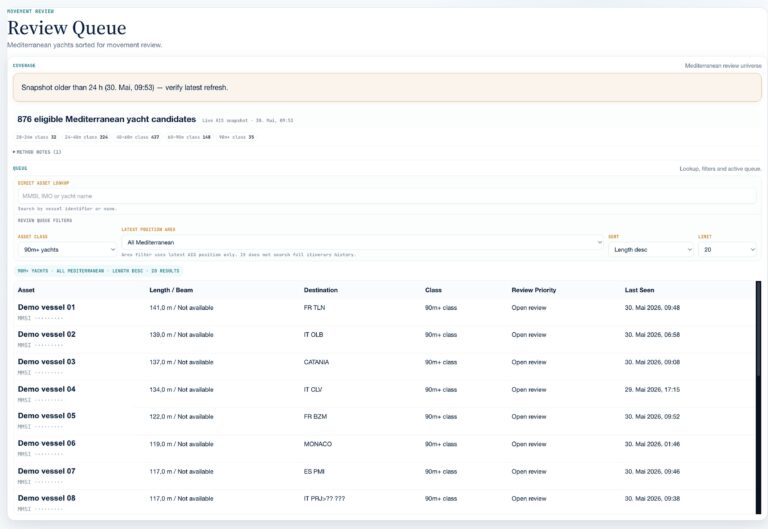Screen dimensions: 768x529
Task: Click the 90m+ class count 35 chip
Action: [x=237, y=137]
